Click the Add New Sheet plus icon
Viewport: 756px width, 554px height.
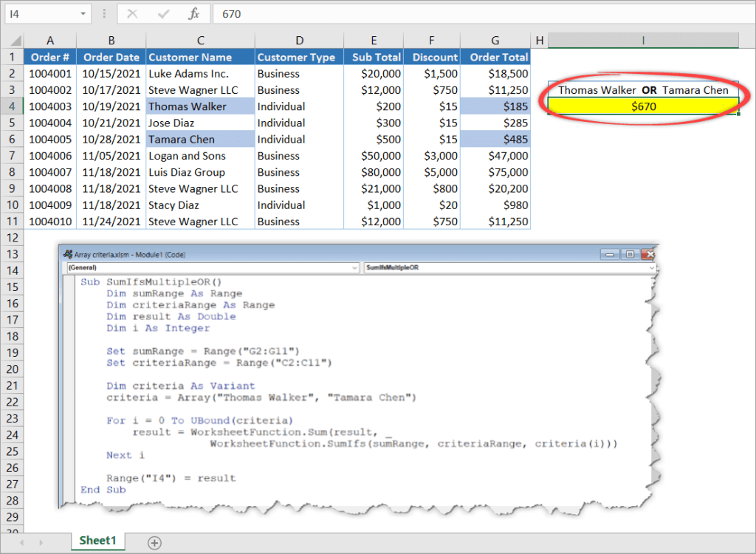pyautogui.click(x=154, y=542)
